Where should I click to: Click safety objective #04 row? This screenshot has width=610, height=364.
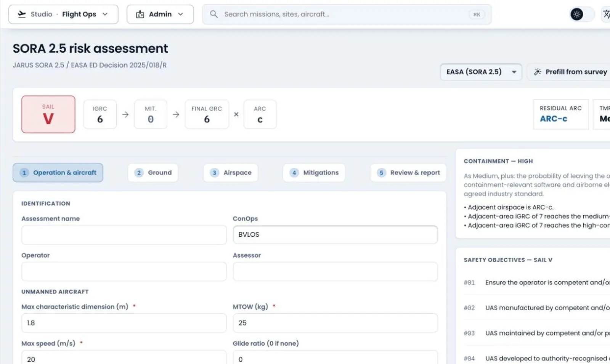tap(537, 358)
